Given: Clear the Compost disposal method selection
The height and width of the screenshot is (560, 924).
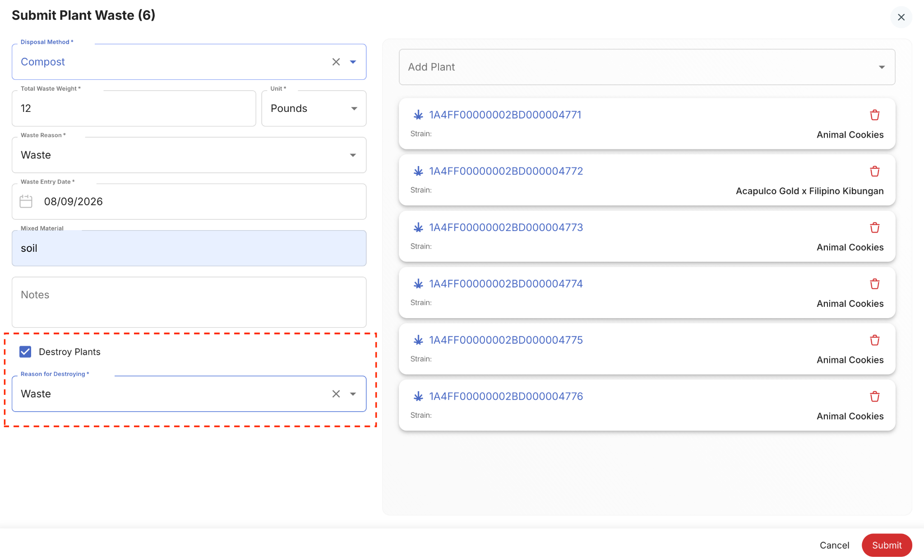Looking at the screenshot, I should [336, 62].
